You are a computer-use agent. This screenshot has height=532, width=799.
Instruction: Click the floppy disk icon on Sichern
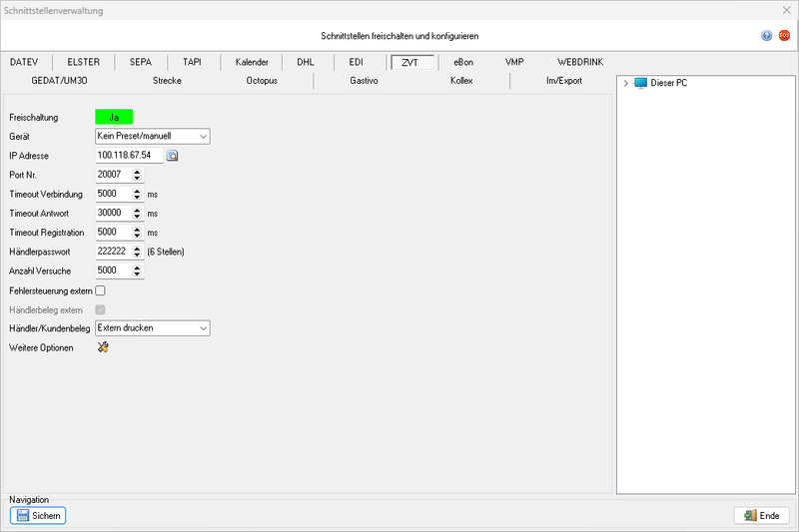(23, 516)
